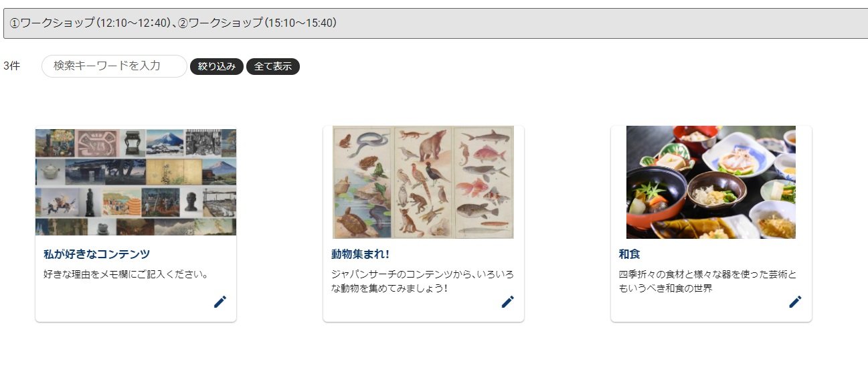Click the 3件 result count label
The height and width of the screenshot is (390, 868).
11,66
